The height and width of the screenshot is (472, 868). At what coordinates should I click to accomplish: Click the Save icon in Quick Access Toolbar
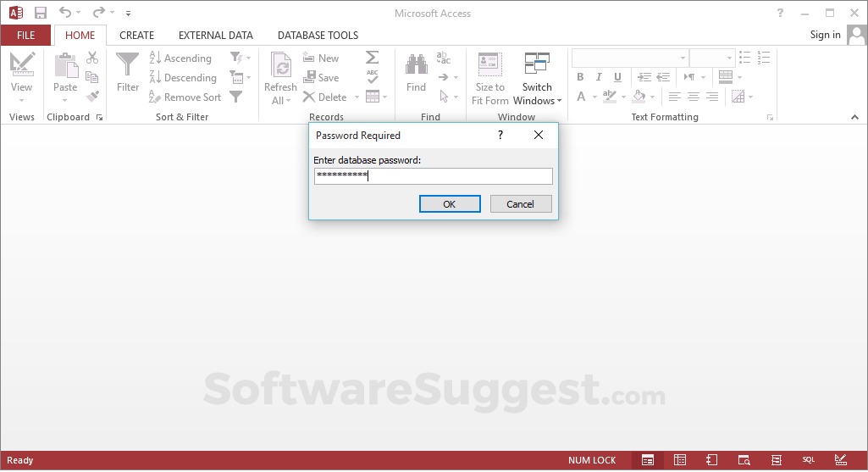pos(41,13)
